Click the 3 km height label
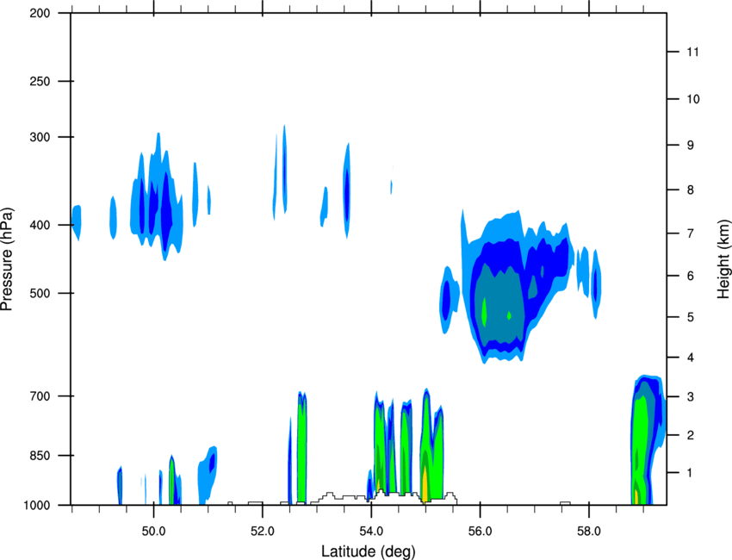The image size is (732, 560). [691, 396]
